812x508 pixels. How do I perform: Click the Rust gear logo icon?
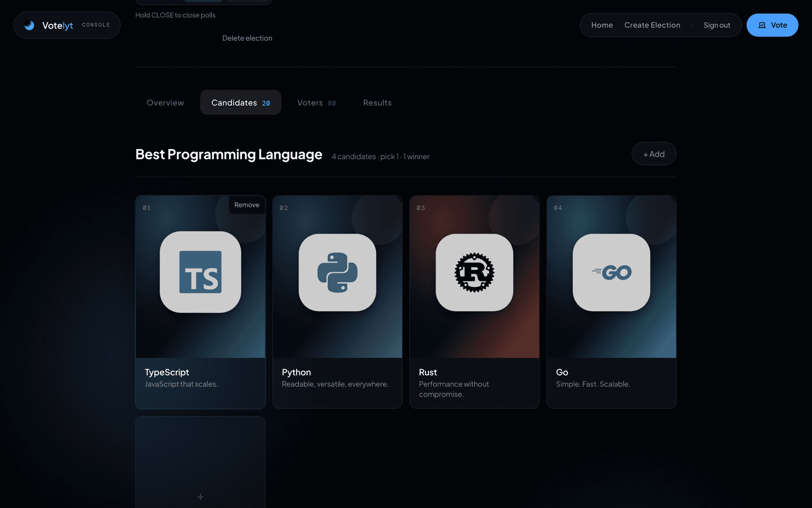click(475, 272)
